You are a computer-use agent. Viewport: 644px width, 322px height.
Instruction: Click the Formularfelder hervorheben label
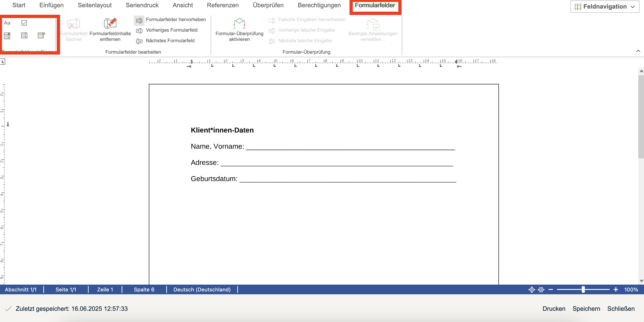pyautogui.click(x=176, y=20)
